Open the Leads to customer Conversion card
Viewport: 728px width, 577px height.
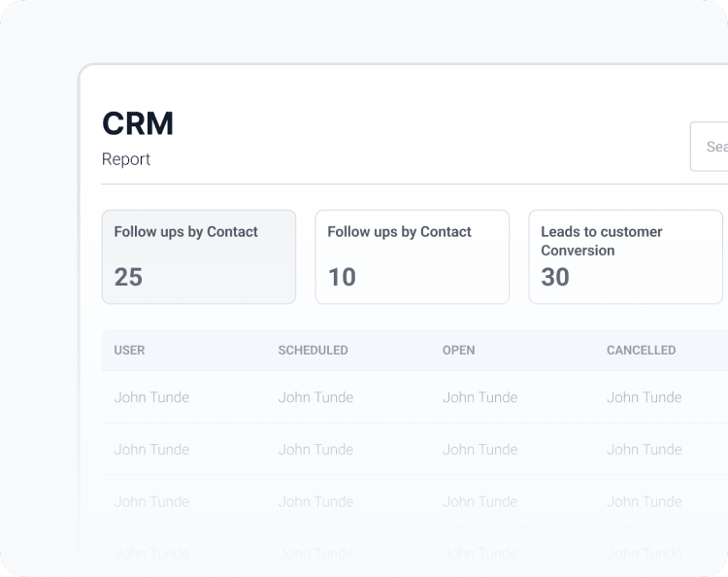point(625,256)
